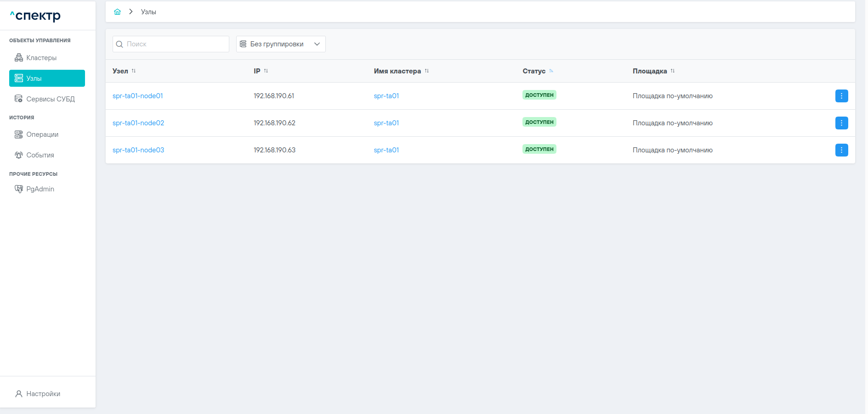Open node link spr-ta01-node01

(x=137, y=96)
